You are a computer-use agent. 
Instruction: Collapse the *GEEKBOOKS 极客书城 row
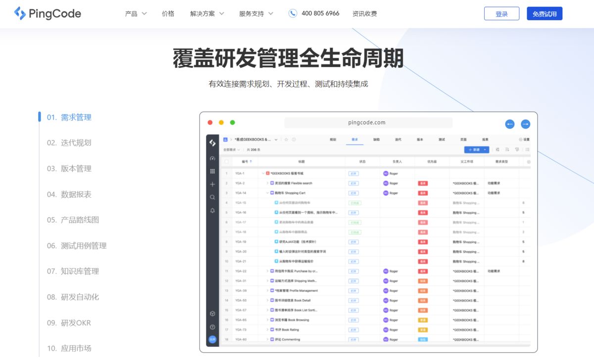(x=263, y=174)
